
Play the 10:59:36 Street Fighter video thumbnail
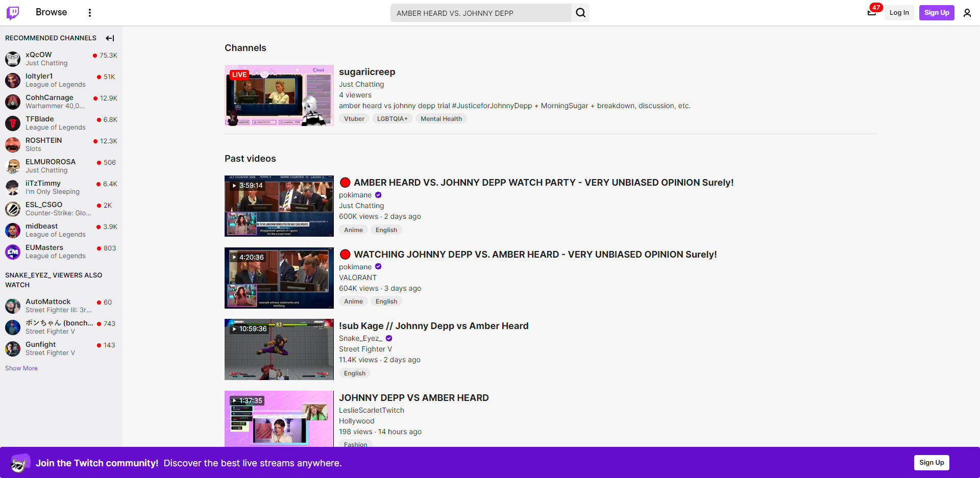(279, 349)
